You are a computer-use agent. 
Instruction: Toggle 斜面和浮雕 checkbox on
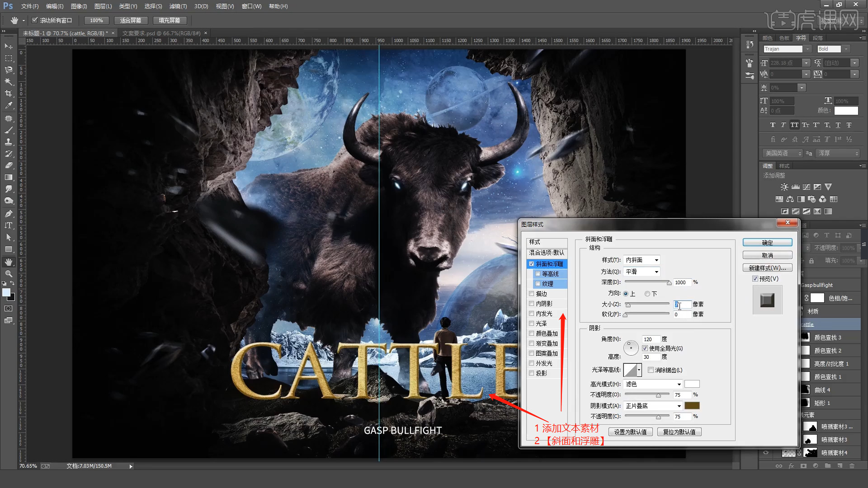(x=531, y=263)
